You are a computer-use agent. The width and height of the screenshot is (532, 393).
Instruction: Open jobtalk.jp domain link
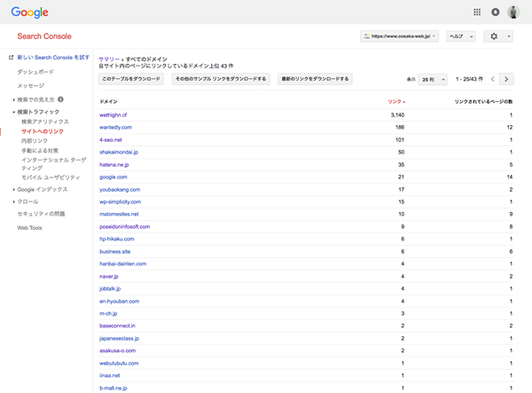pos(110,288)
